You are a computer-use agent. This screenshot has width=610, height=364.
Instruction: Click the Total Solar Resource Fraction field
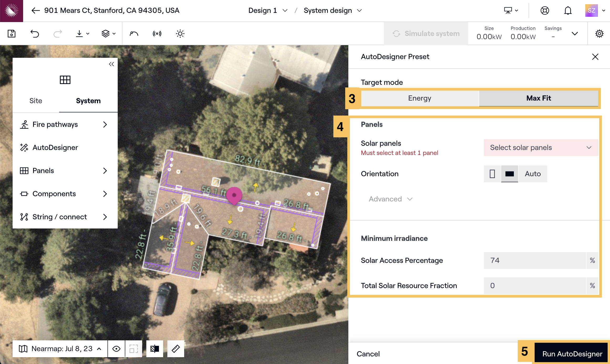535,286
